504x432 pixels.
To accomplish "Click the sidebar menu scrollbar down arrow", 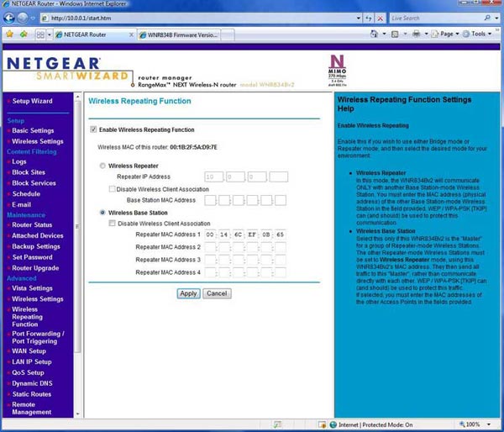I will pos(77,414).
